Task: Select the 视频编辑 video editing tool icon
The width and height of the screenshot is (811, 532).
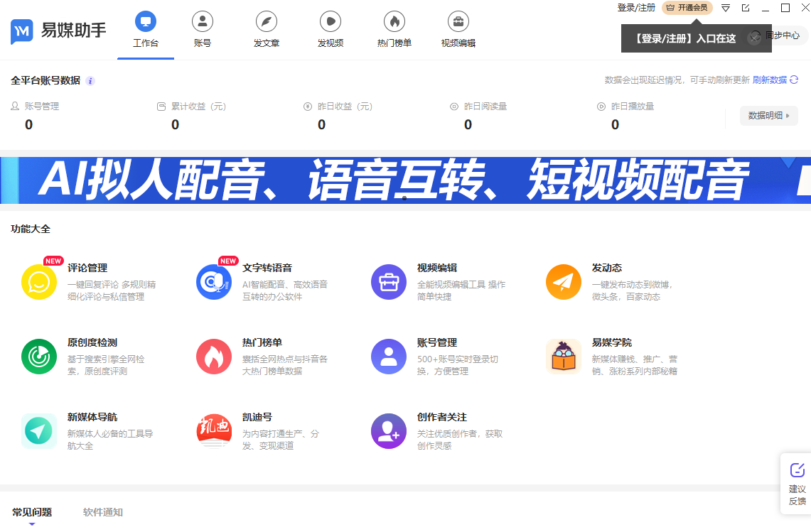Action: [389, 281]
